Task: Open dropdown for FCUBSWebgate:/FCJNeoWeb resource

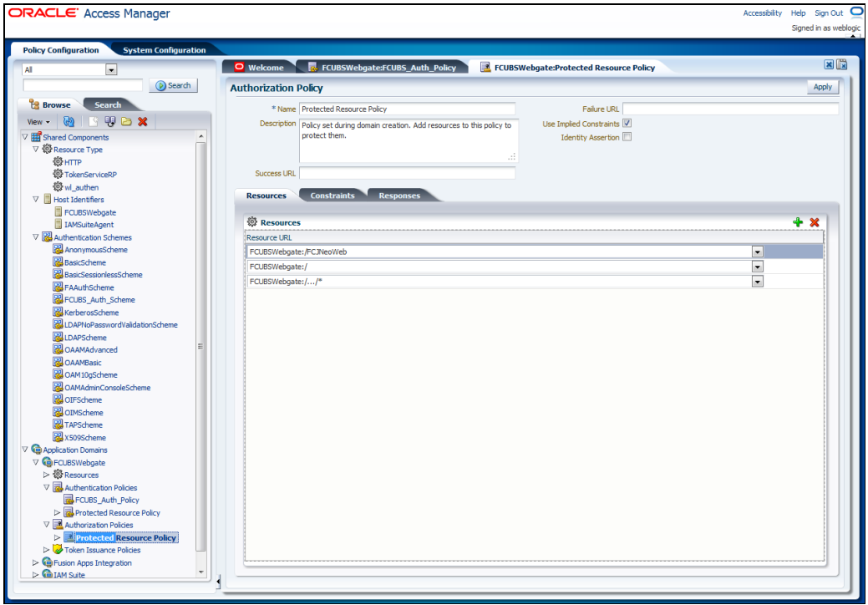Action: click(x=757, y=252)
